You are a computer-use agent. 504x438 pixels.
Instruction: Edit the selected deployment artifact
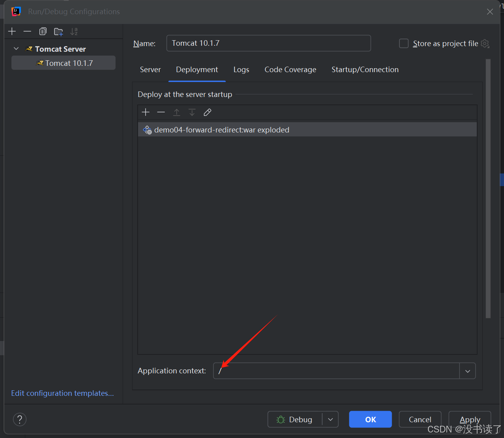207,112
